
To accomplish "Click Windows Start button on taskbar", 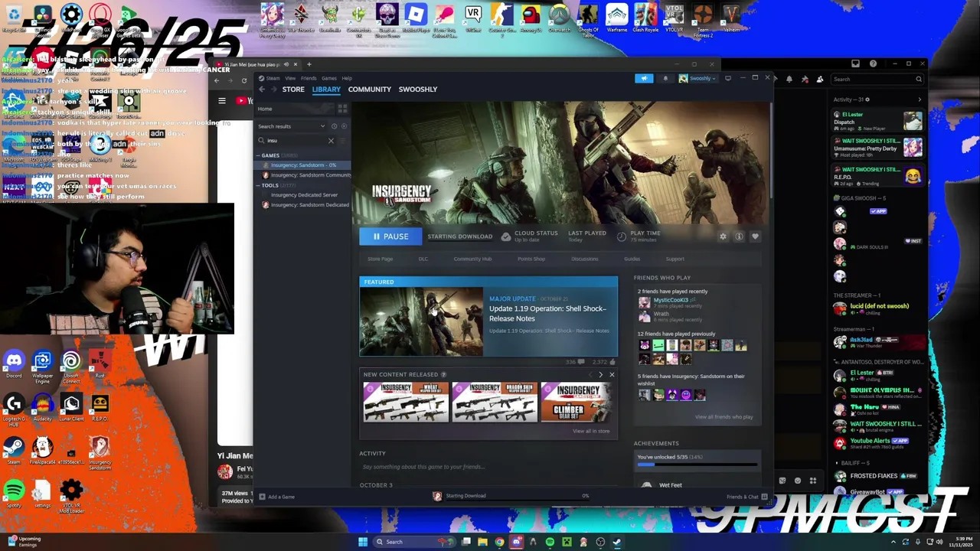I will (x=363, y=542).
